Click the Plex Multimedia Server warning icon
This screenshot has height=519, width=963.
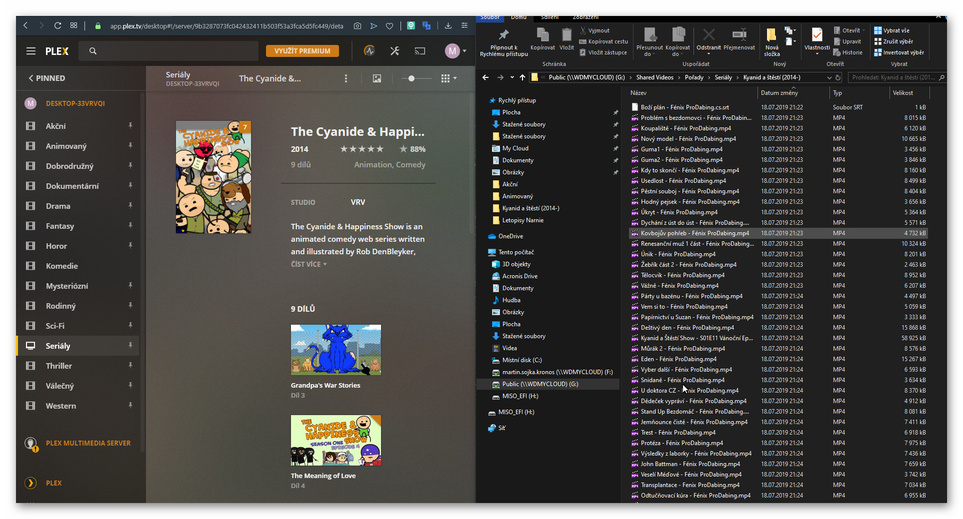tap(31, 443)
